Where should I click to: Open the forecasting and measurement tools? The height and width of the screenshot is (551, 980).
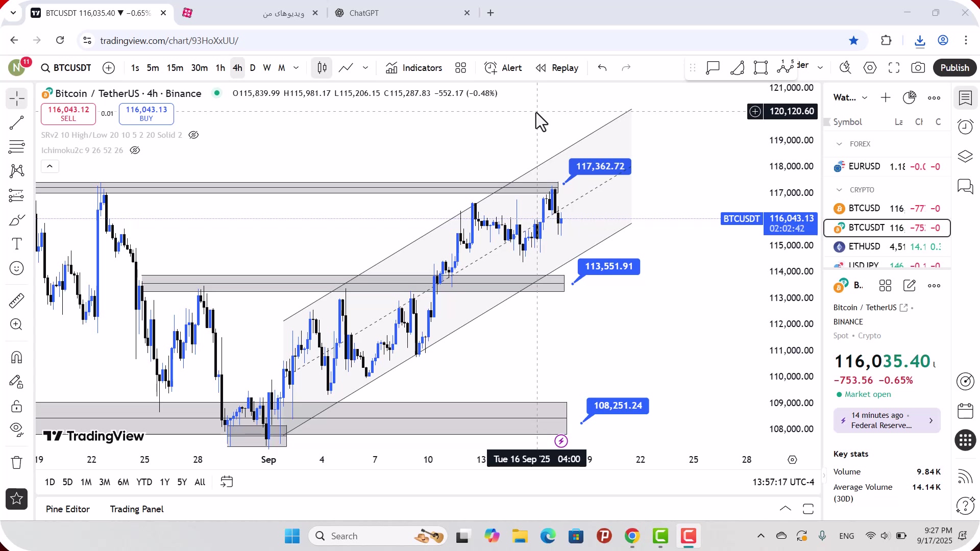click(x=17, y=195)
